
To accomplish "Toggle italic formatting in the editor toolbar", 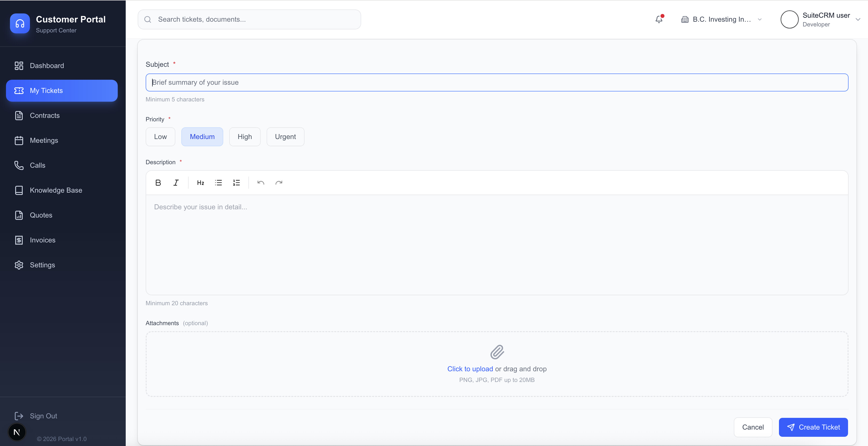I will [176, 183].
